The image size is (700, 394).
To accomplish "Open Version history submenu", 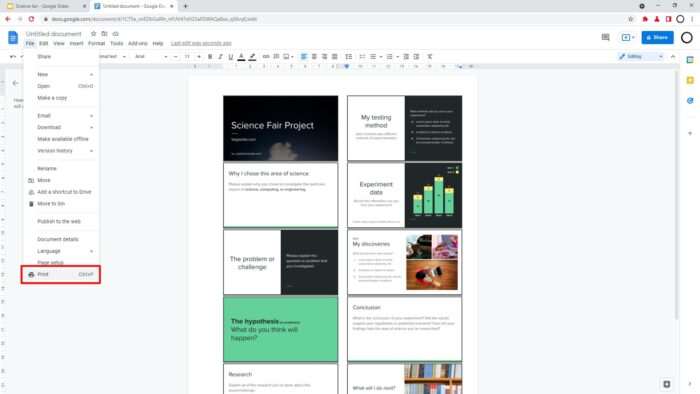I will tap(65, 151).
